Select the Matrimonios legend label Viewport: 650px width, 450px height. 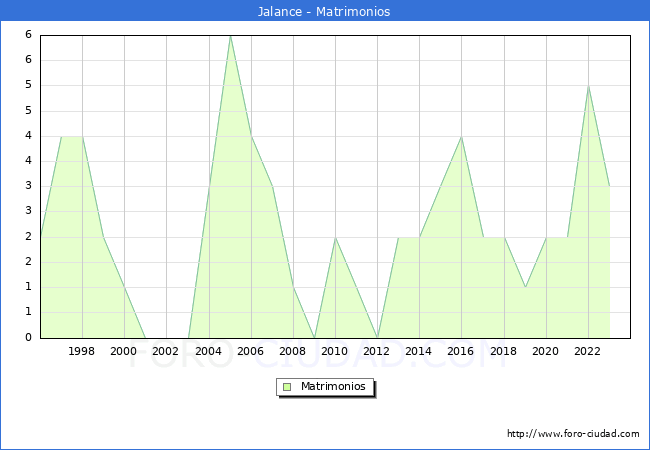click(333, 386)
